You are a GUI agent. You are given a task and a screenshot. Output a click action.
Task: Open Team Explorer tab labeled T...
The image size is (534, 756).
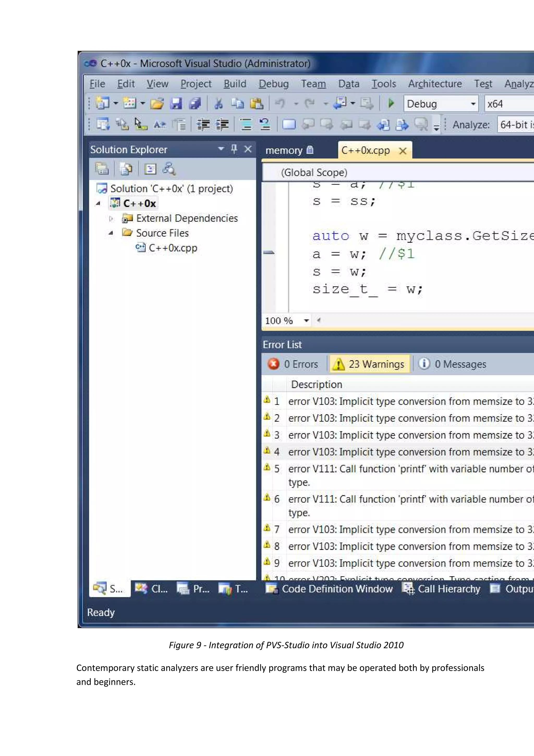click(x=233, y=589)
